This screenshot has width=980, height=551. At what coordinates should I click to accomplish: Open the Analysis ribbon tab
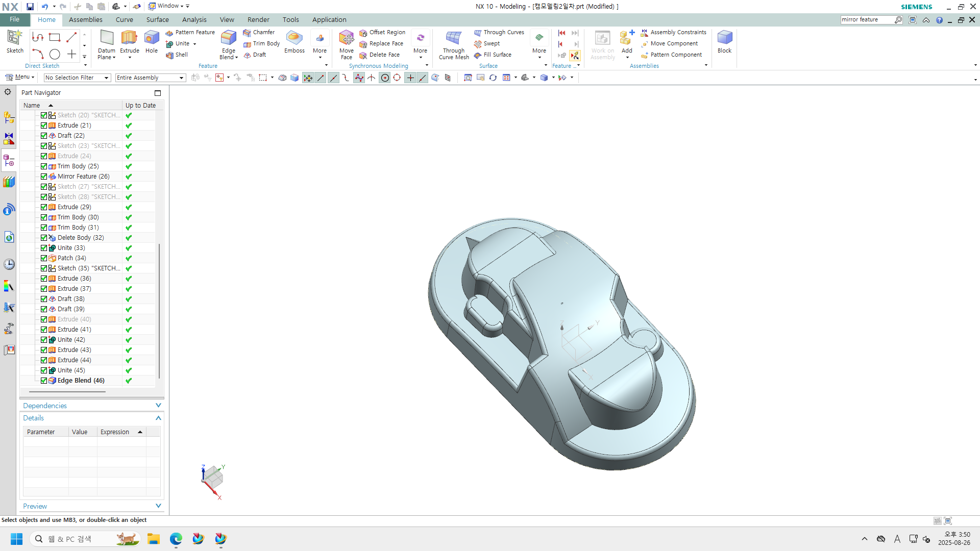coord(194,19)
